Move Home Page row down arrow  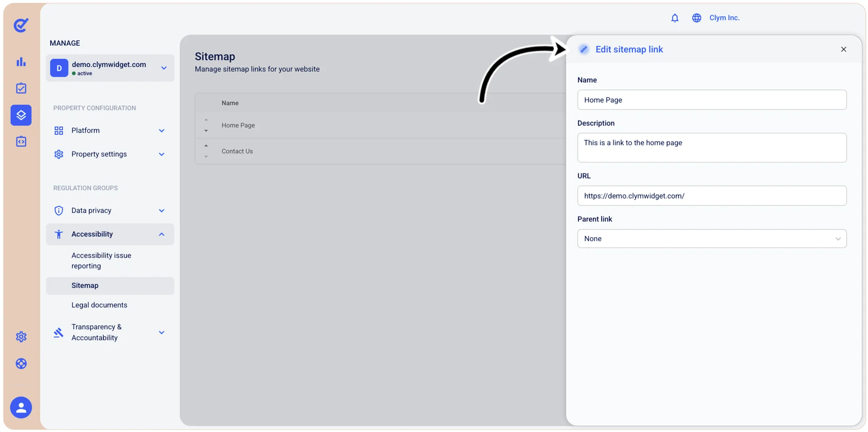206,131
